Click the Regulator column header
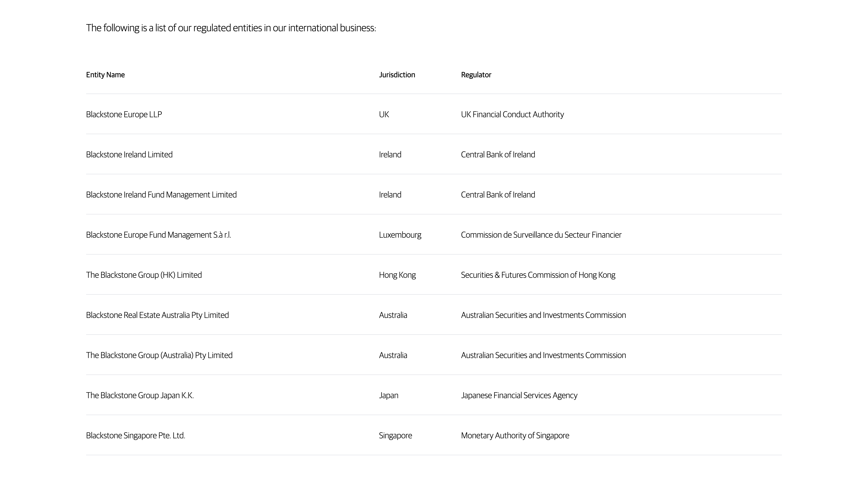Viewport: 868px width, 485px height. point(476,75)
